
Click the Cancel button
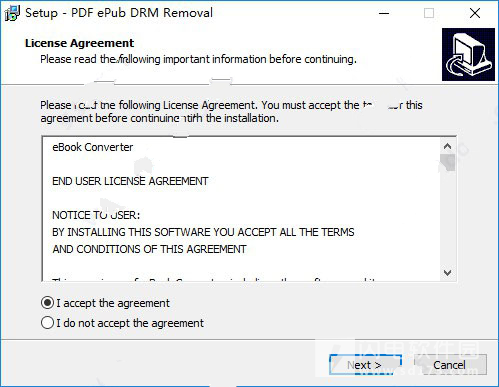pyautogui.click(x=450, y=365)
